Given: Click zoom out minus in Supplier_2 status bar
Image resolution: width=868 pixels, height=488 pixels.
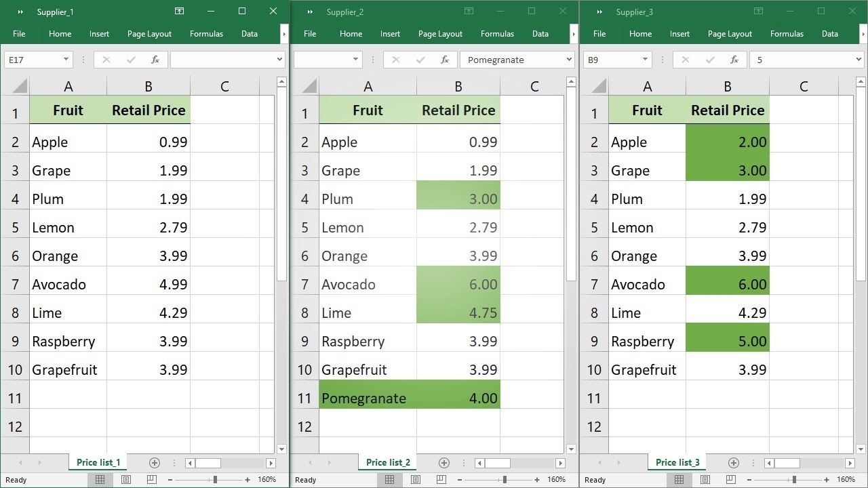Looking at the screenshot, I should click(x=459, y=480).
